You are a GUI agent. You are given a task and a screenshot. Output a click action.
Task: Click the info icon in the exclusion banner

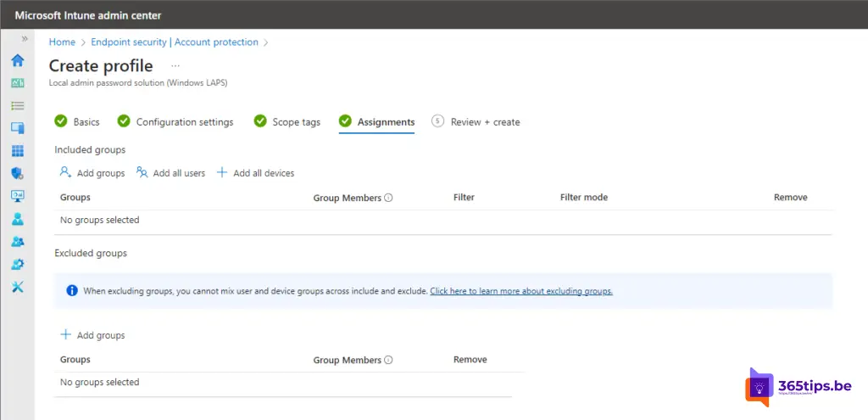tap(72, 291)
